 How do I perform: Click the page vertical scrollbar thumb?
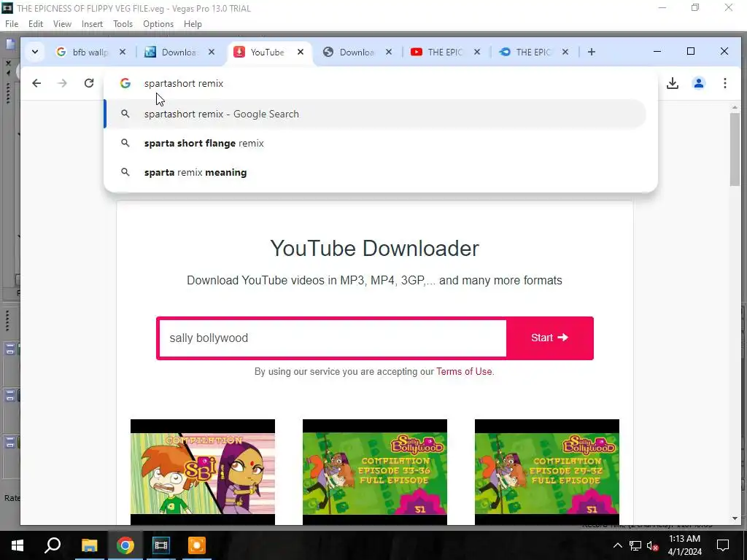pyautogui.click(x=735, y=150)
